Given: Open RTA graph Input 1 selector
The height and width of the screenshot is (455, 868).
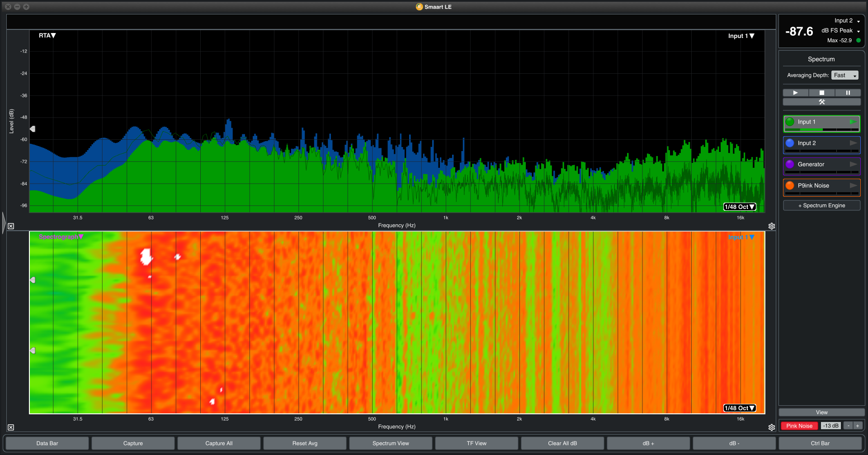Looking at the screenshot, I should [x=741, y=36].
